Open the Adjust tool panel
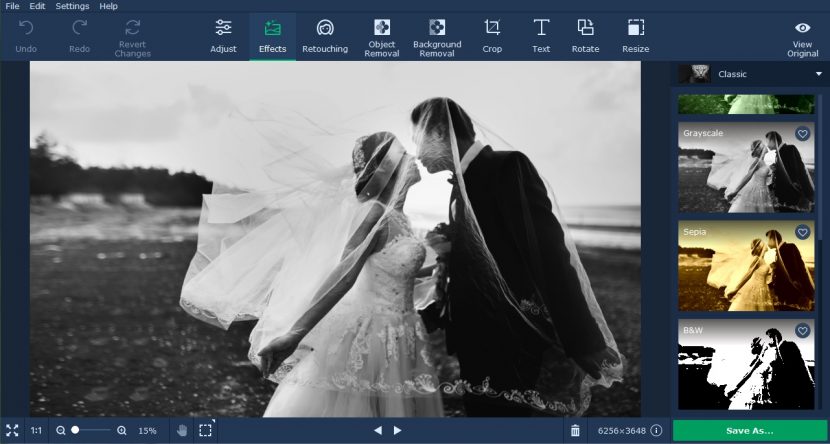Image resolution: width=830 pixels, height=444 pixels. pyautogui.click(x=223, y=36)
